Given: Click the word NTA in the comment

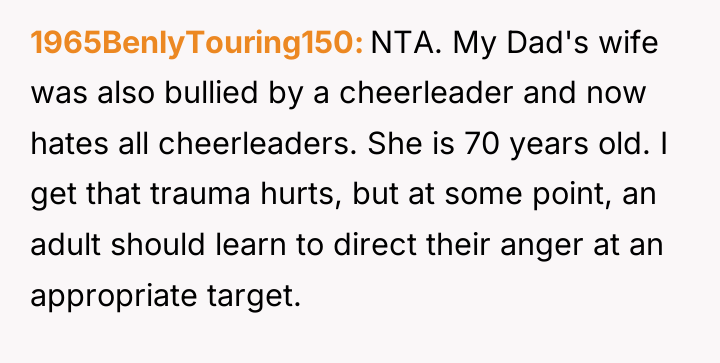Looking at the screenshot, I should pyautogui.click(x=406, y=43).
